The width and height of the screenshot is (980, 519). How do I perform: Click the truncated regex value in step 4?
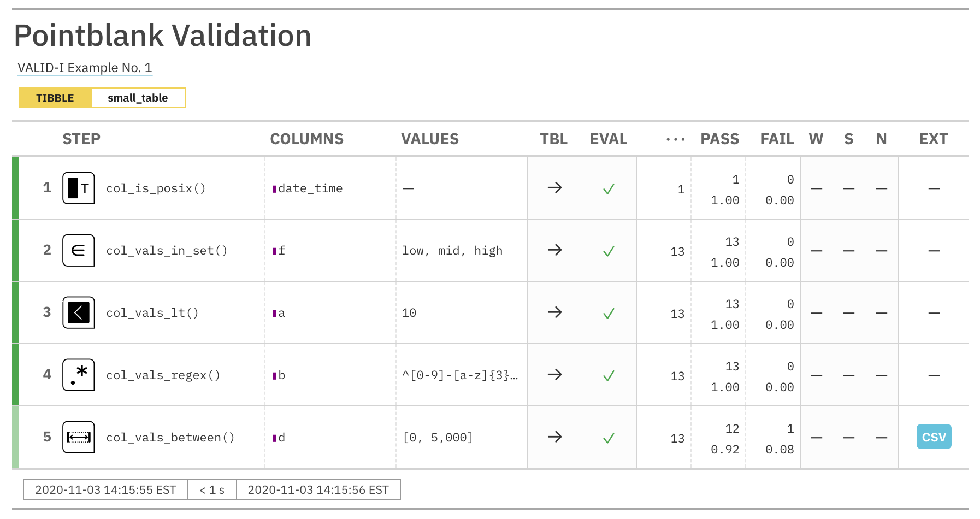pyautogui.click(x=460, y=375)
